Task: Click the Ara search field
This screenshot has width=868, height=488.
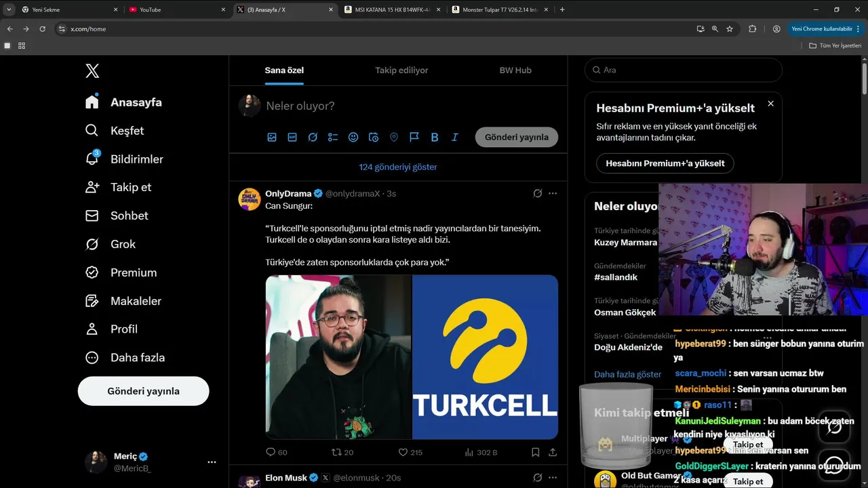Action: (x=684, y=70)
